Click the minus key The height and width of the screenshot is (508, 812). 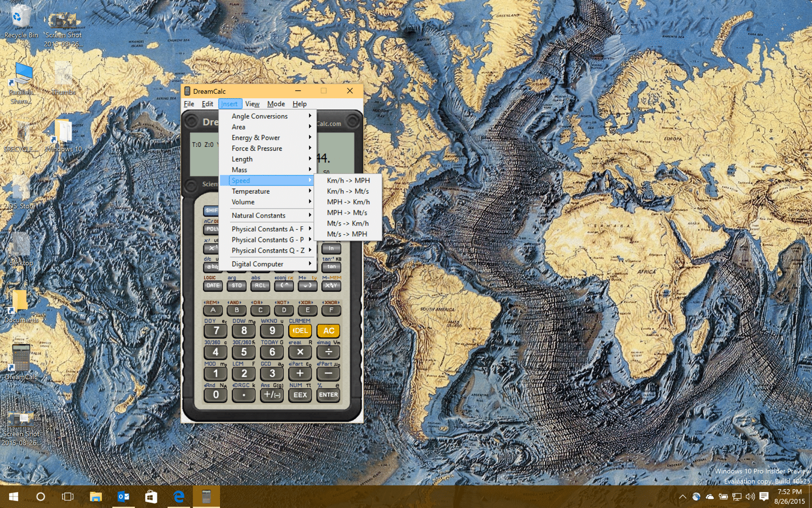(x=328, y=374)
